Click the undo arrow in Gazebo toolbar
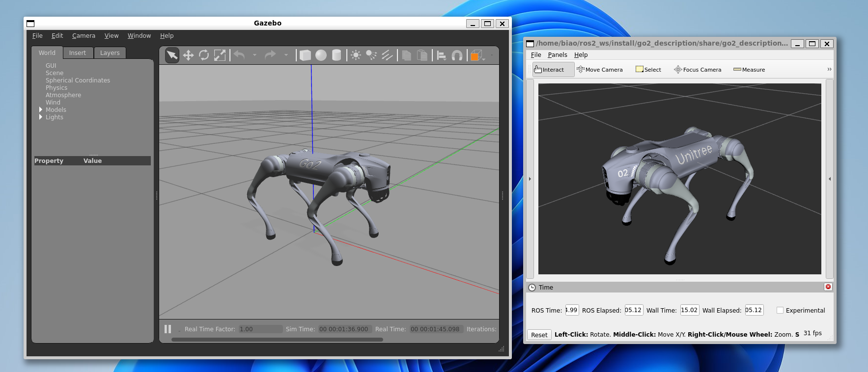Screen dimensions: 868x372 point(239,55)
